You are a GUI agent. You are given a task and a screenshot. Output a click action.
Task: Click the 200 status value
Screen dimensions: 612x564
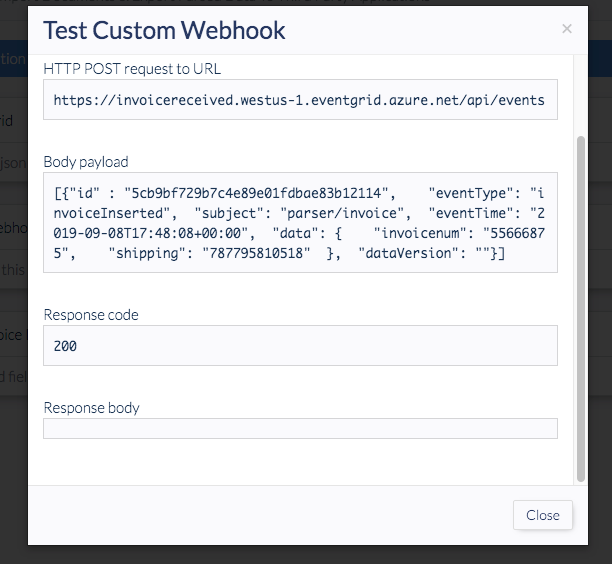(x=66, y=346)
